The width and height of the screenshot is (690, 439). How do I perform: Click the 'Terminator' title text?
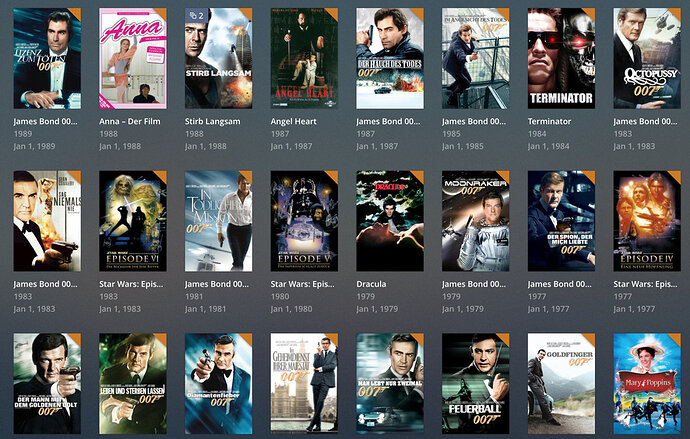click(x=549, y=121)
